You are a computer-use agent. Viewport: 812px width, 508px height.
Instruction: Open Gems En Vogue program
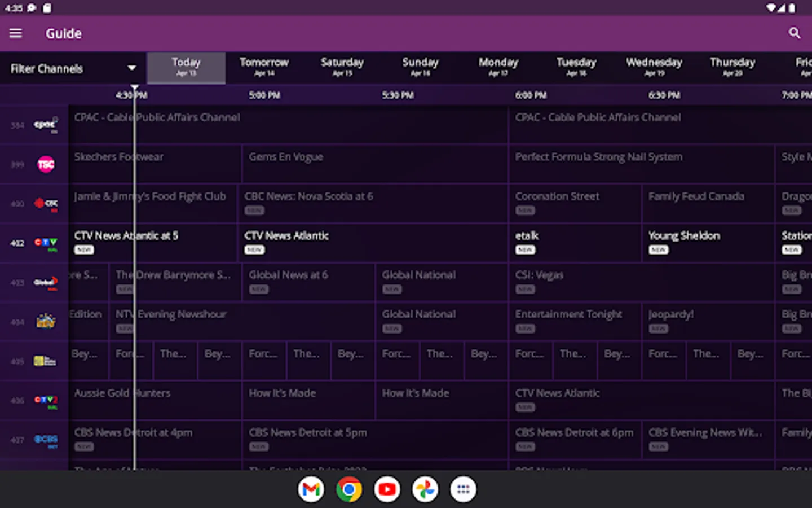click(376, 164)
